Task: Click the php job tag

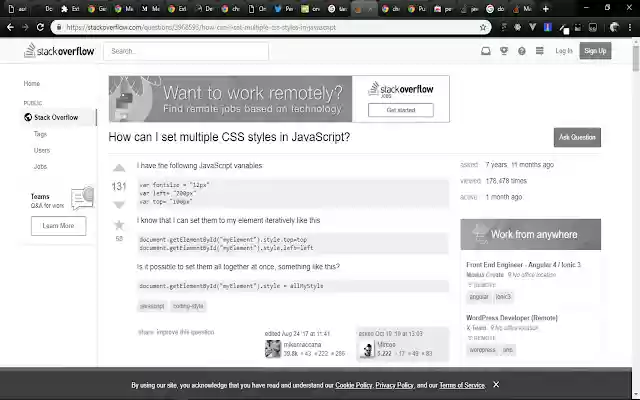Action: point(507,350)
